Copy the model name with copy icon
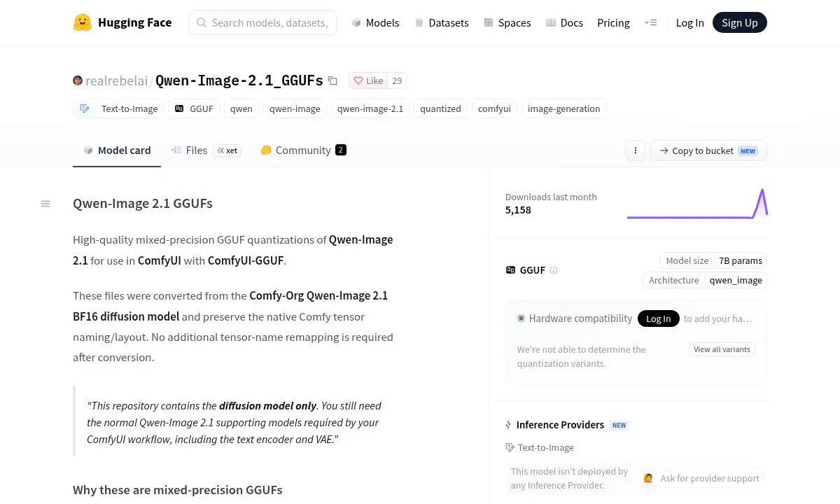 [332, 80]
